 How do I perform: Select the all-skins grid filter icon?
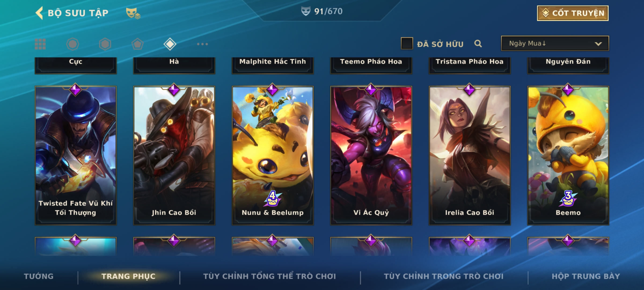(40, 44)
